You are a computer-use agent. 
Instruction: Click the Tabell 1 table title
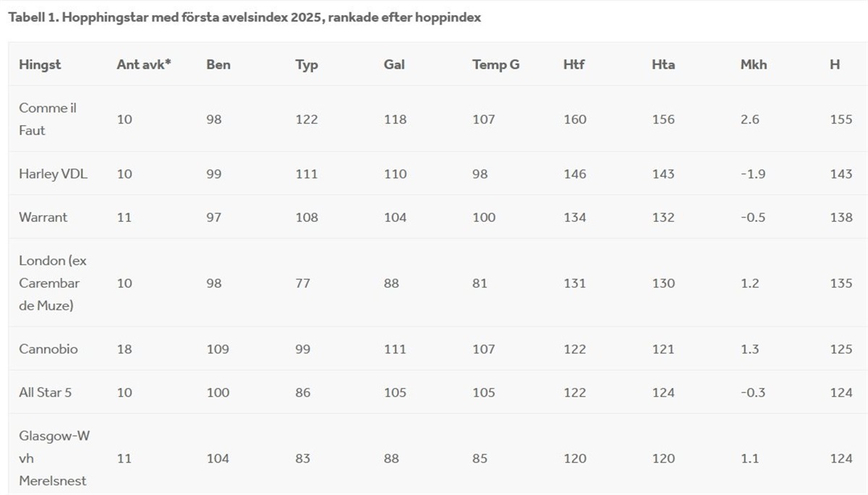(244, 17)
